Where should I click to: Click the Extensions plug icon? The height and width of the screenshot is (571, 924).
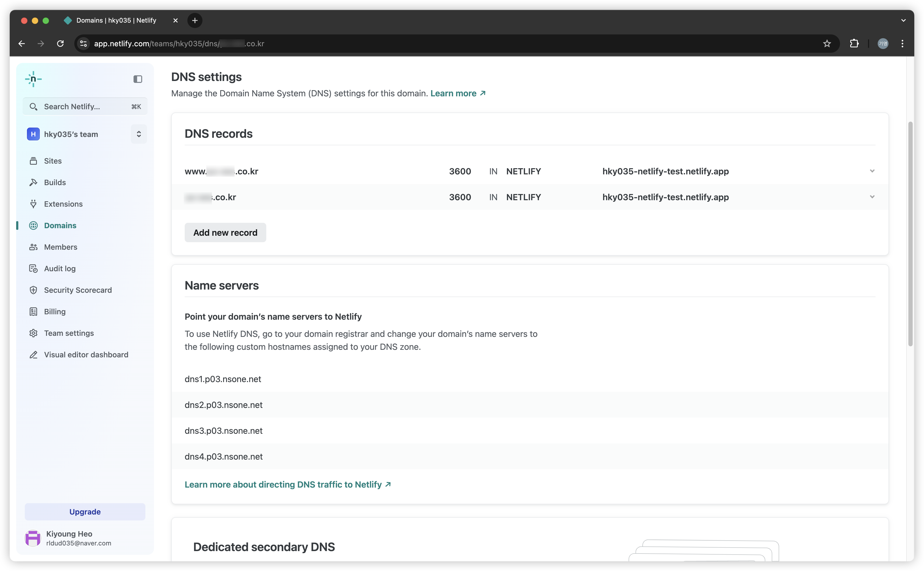tap(33, 204)
